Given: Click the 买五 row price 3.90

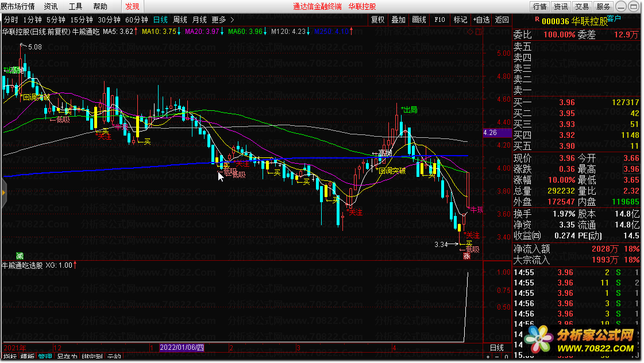Looking at the screenshot, I should tap(567, 146).
